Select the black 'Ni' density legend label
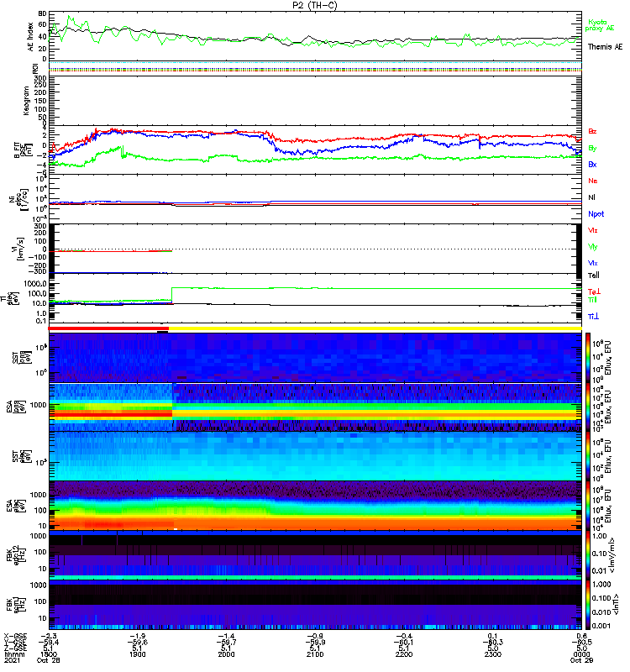 coord(591,197)
